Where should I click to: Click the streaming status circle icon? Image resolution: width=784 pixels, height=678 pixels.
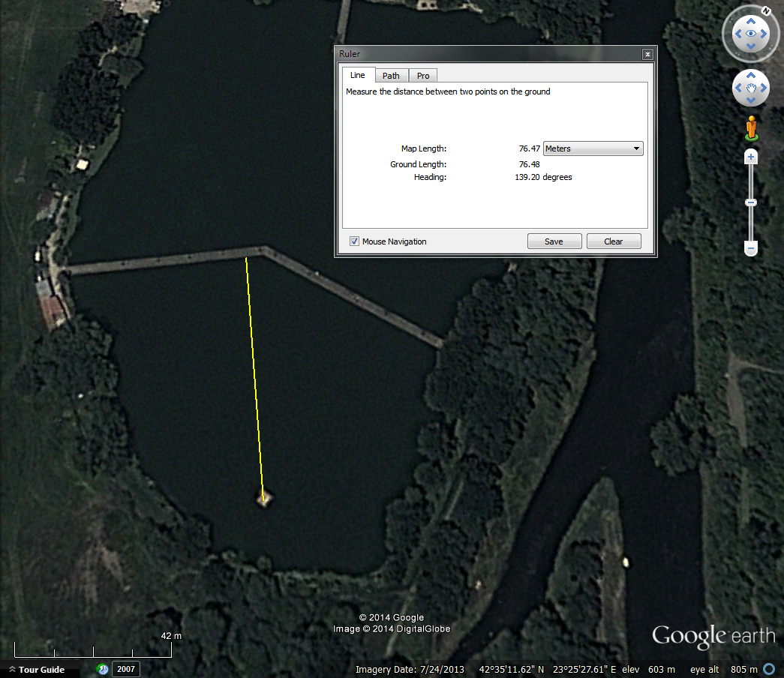tap(769, 669)
